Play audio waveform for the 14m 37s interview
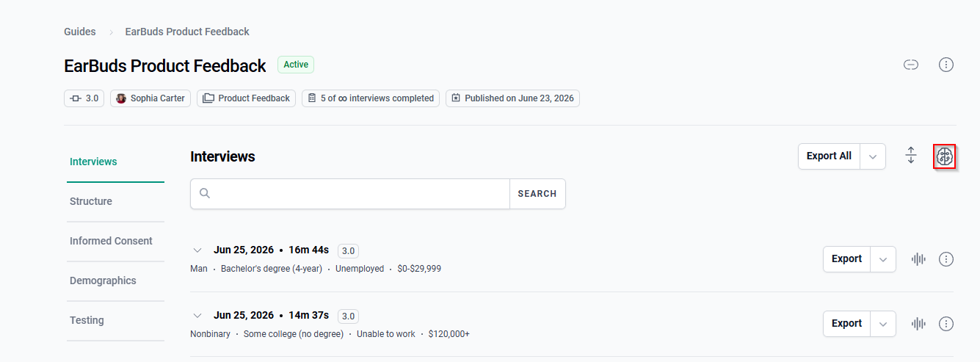The width and height of the screenshot is (980, 362). 918,324
